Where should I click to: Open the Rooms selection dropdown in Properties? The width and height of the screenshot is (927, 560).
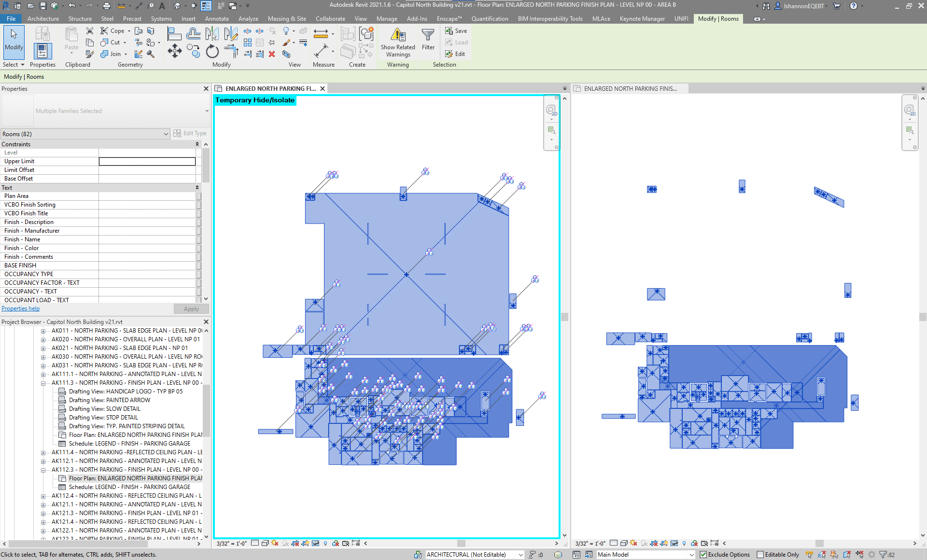click(166, 134)
